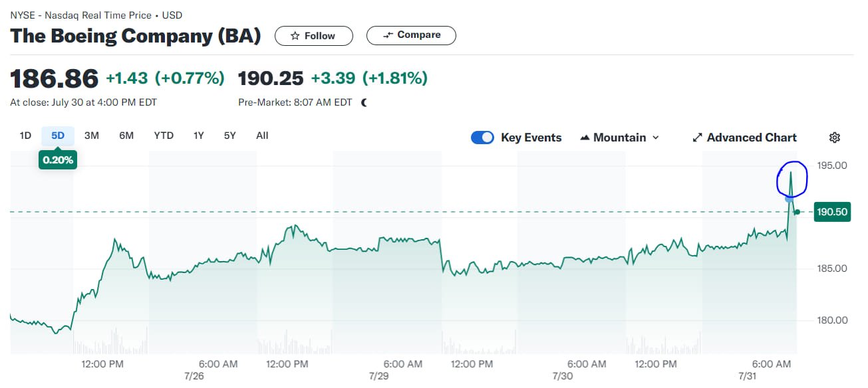Select the 1D range tab
Viewport: 868px width, 388px height.
25,136
